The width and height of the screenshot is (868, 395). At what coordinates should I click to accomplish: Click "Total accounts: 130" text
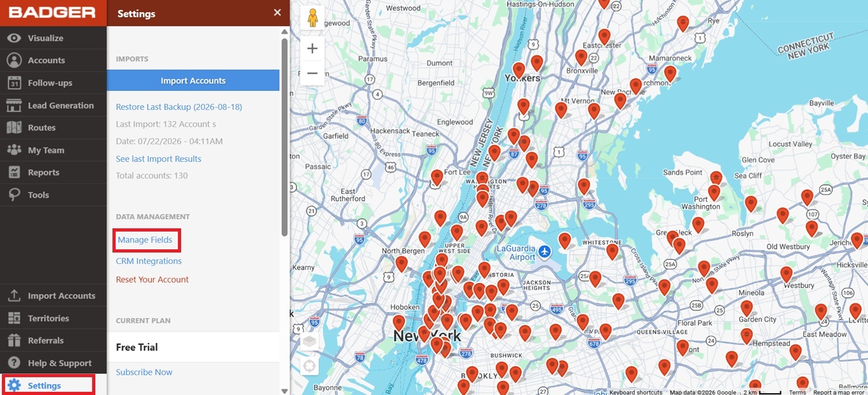tap(152, 176)
